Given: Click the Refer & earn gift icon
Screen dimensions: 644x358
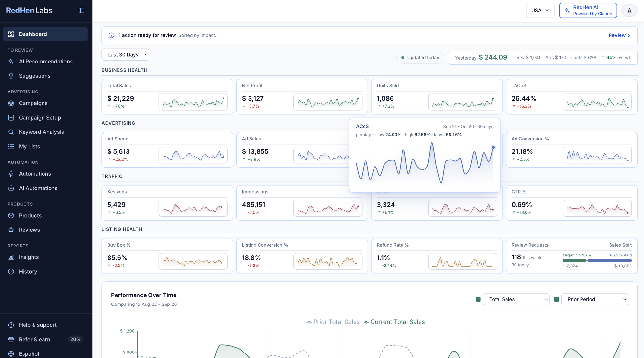Looking at the screenshot, I should click(x=11, y=339).
